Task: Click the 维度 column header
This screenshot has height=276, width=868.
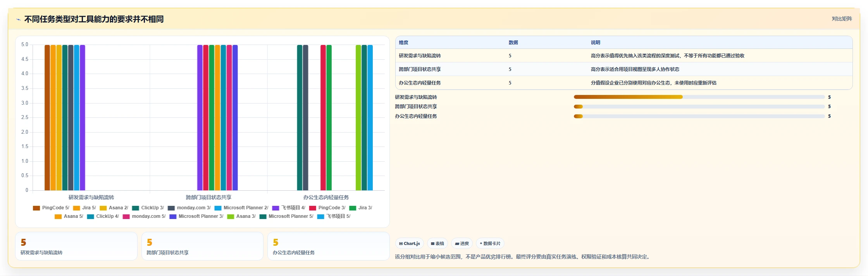Action: pyautogui.click(x=403, y=43)
